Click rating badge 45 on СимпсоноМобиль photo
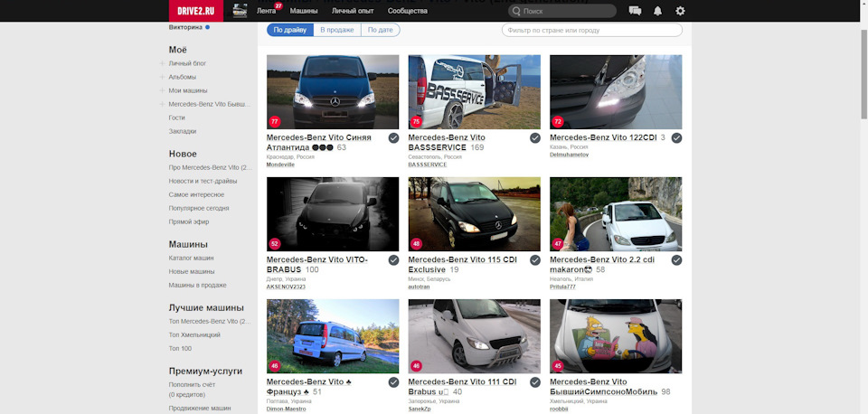 click(x=558, y=366)
